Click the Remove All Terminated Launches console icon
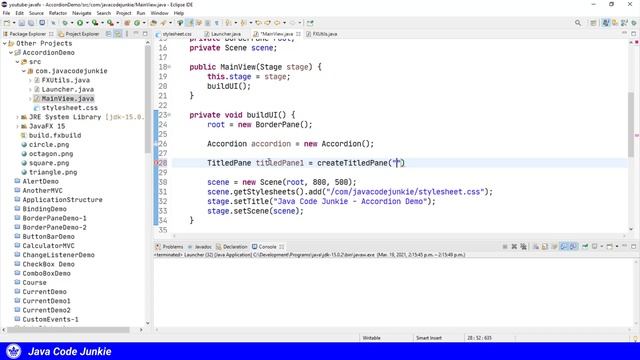640x360 pixels. coord(524,247)
